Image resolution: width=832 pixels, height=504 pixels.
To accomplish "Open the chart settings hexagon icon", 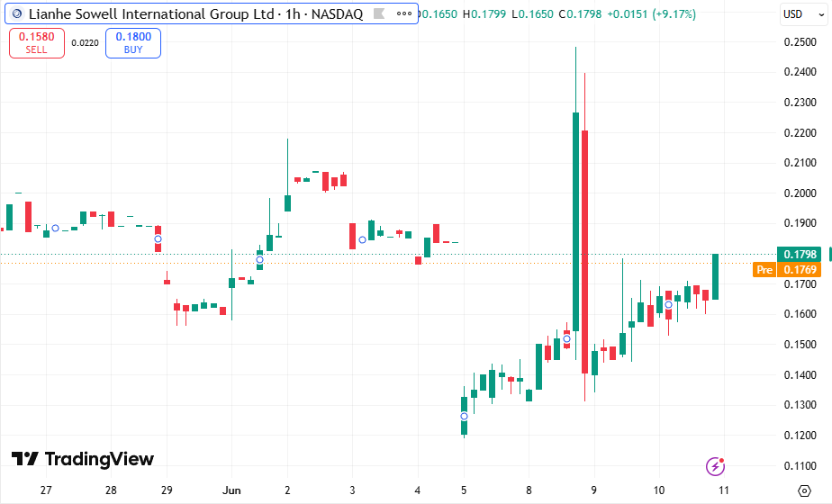I will tap(804, 490).
